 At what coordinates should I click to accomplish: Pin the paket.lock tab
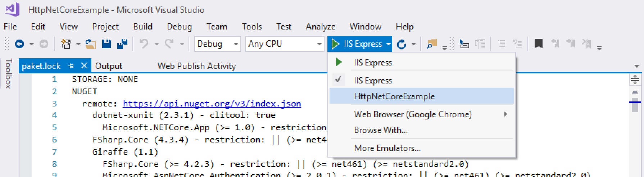coord(71,66)
